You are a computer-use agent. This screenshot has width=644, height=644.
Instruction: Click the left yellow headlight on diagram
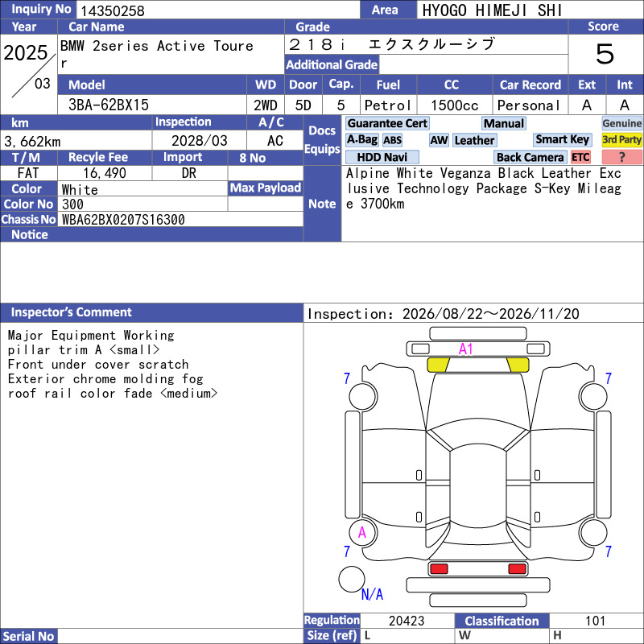coord(438,365)
